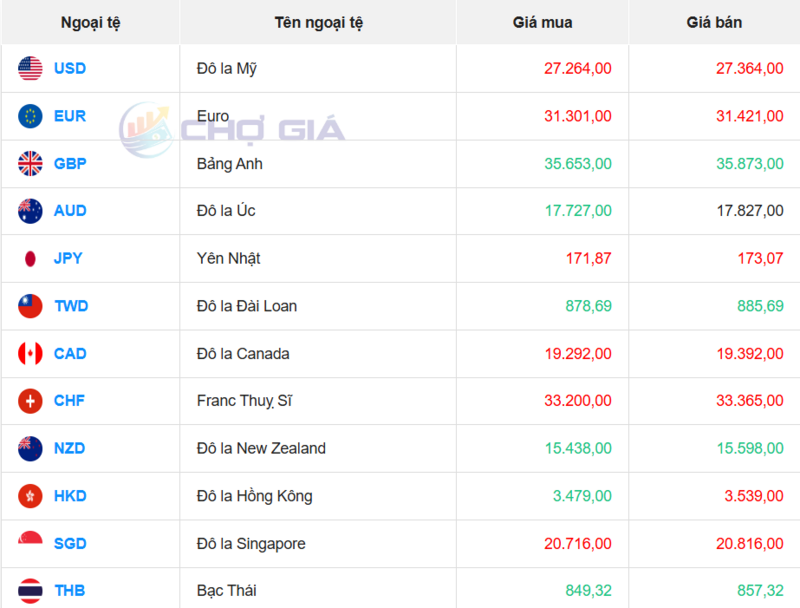Select the Japan flag icon
Screen dimensions: 800x608
click(x=30, y=259)
